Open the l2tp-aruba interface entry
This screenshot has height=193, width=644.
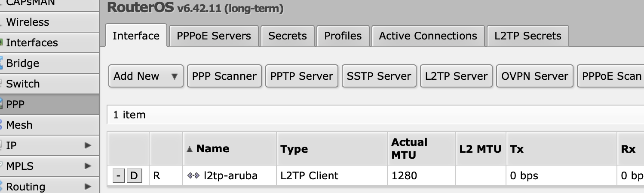(231, 175)
